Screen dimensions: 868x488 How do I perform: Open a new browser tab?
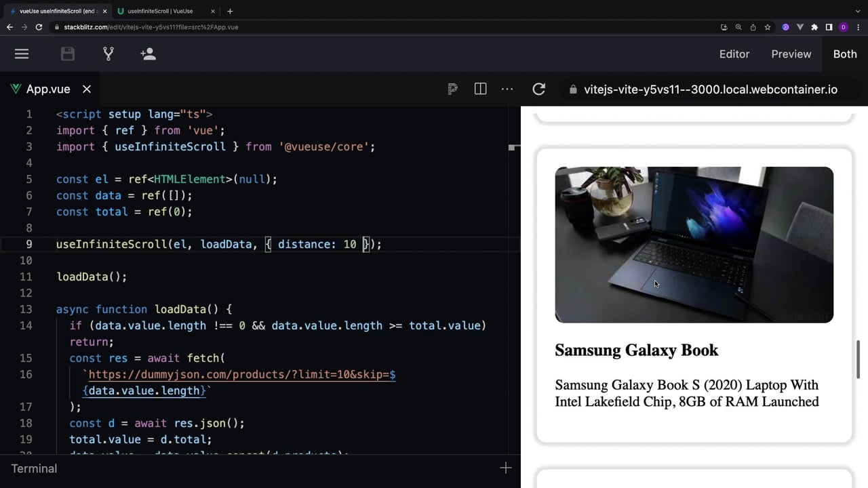pyautogui.click(x=230, y=11)
